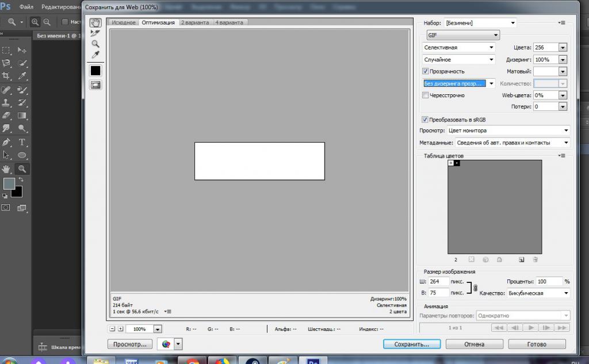Viewport: 589px width, 364px height.
Task: Toggle Quick Mask mode icon
Action: [x=6, y=208]
